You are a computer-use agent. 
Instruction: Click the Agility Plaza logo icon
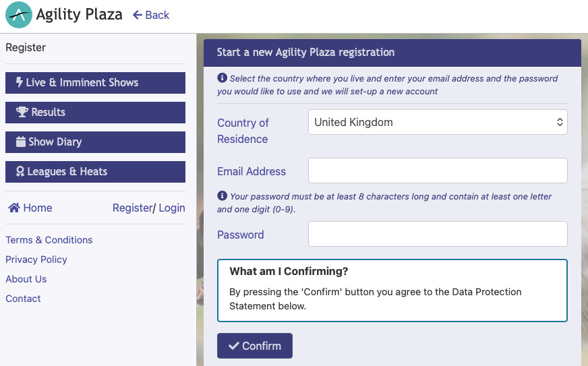pos(19,15)
